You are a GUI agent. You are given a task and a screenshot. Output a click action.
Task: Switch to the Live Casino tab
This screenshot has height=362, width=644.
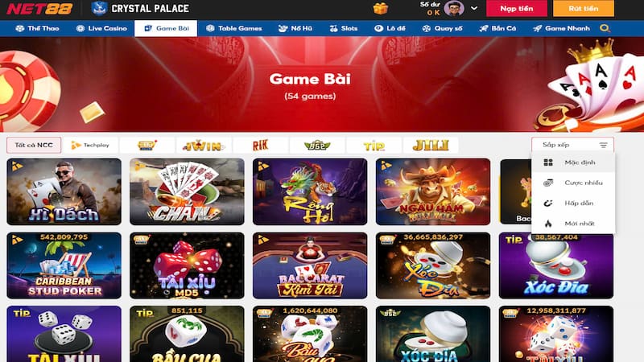pyautogui.click(x=101, y=28)
